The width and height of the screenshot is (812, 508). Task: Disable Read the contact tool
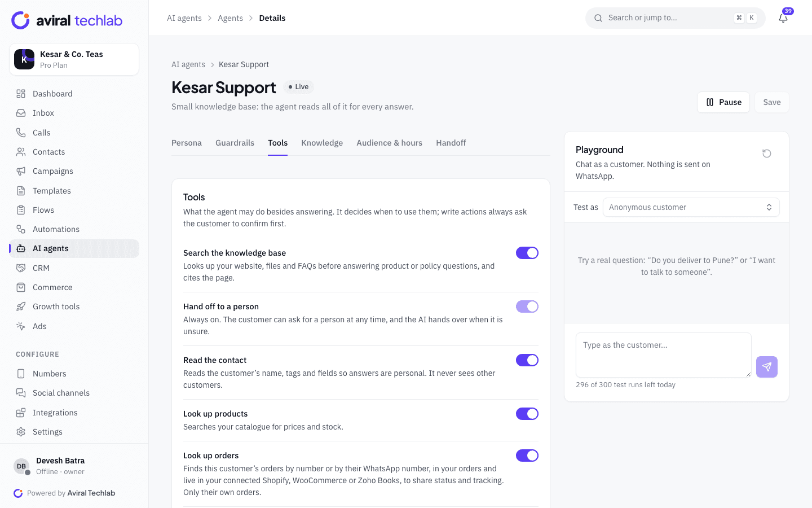click(527, 360)
